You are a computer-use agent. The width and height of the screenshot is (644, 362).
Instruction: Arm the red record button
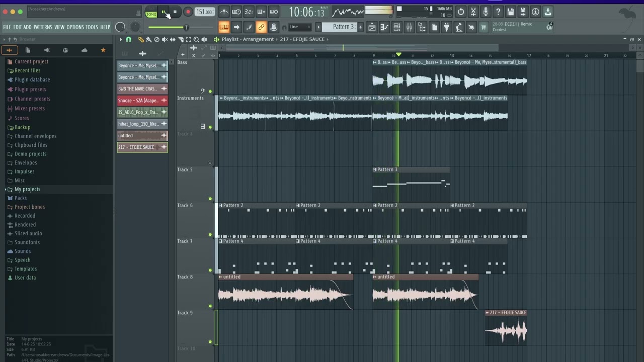pos(188,12)
